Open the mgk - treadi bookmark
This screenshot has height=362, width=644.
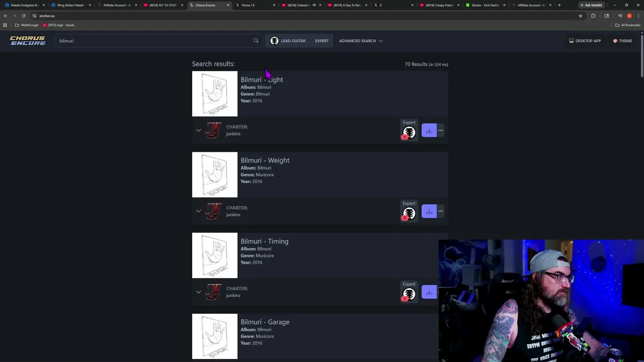point(59,25)
